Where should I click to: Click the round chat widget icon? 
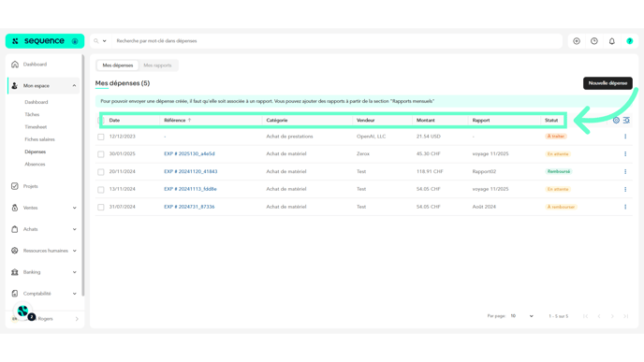[22, 311]
